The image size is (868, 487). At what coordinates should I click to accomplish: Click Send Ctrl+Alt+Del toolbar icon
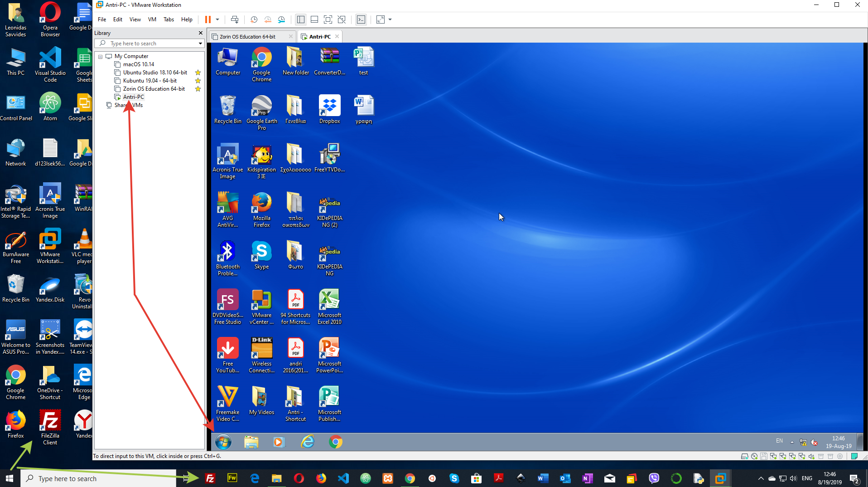[x=235, y=19]
